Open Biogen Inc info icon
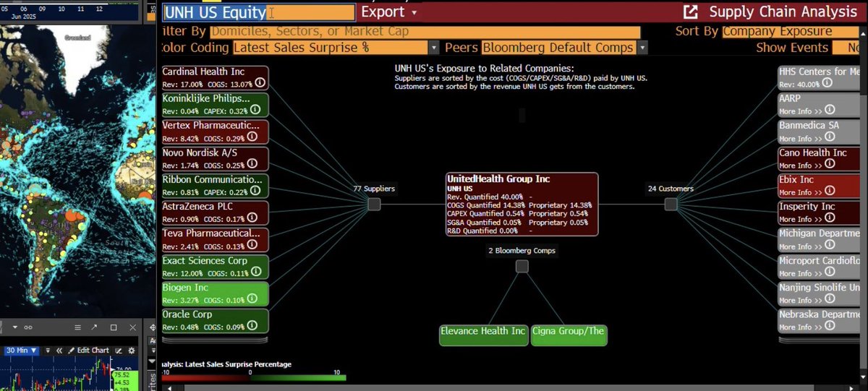This screenshot has height=391, width=868. pos(251,300)
